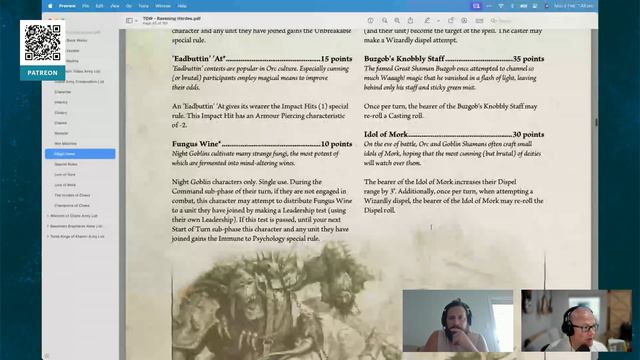Open the Preview application menu
640x360 pixels.
(x=67, y=6)
